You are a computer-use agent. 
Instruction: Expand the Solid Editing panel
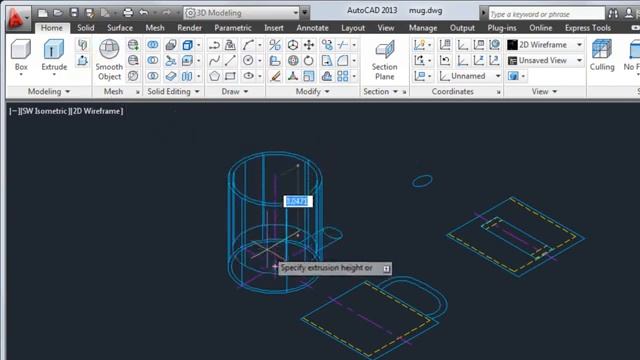[x=173, y=91]
